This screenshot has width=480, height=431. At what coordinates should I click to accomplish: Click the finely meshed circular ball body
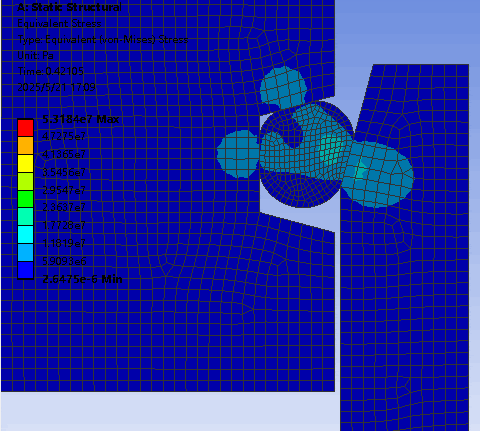306,154
